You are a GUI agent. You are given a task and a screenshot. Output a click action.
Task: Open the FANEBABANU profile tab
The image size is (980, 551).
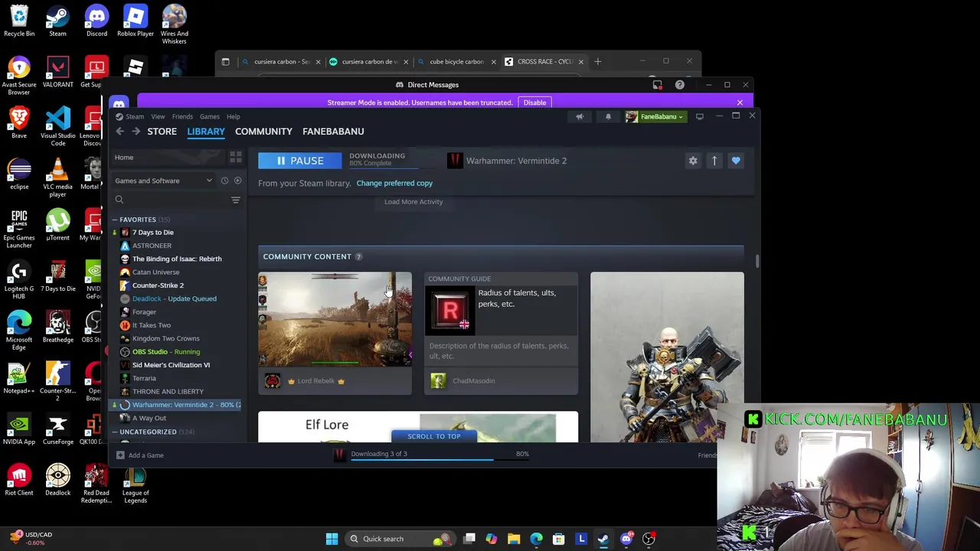pos(333,132)
